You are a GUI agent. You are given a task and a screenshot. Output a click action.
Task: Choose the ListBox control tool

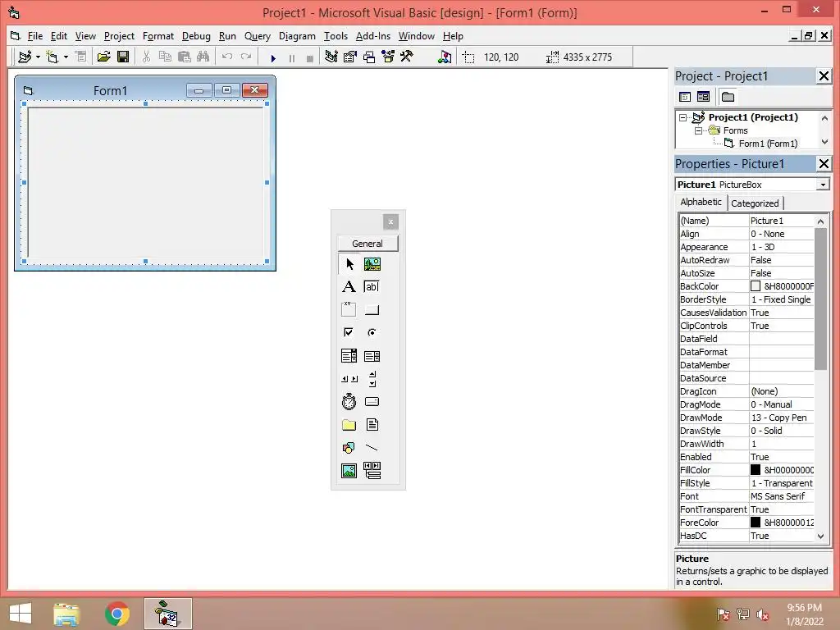(x=372, y=356)
